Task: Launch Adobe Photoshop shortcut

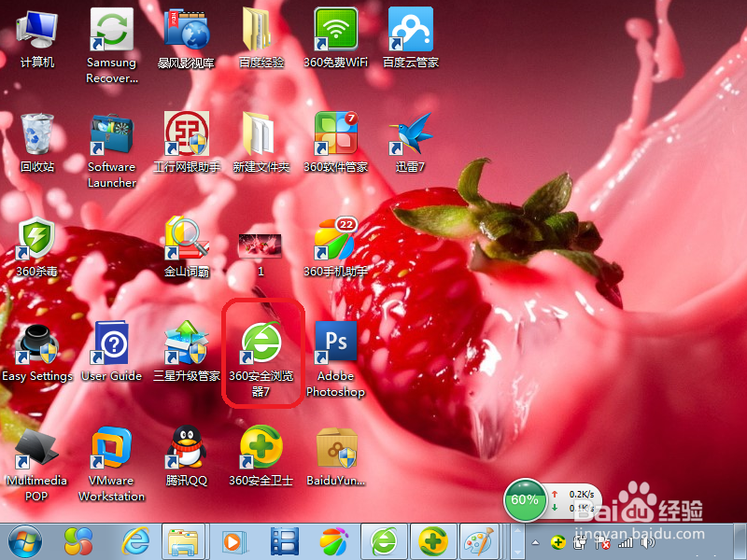Action: (336, 360)
